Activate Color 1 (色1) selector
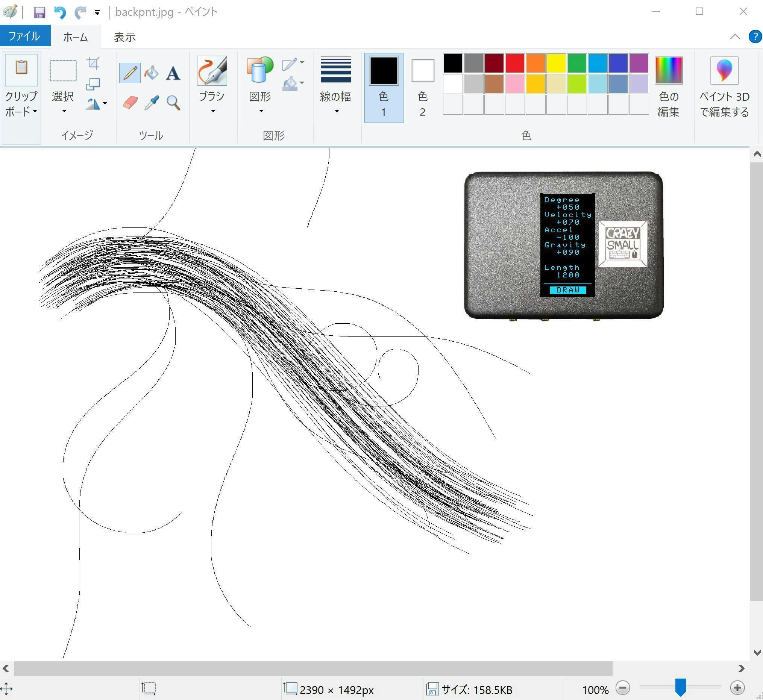The image size is (763, 700). click(x=384, y=88)
